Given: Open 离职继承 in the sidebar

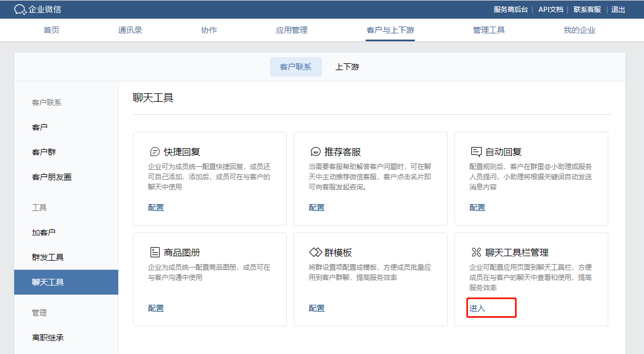Looking at the screenshot, I should [x=48, y=338].
